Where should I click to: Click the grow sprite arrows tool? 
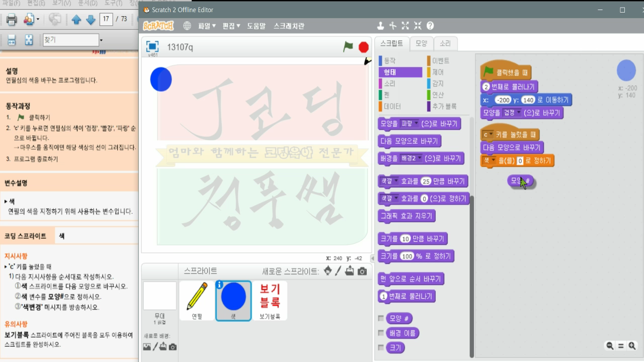(x=405, y=25)
